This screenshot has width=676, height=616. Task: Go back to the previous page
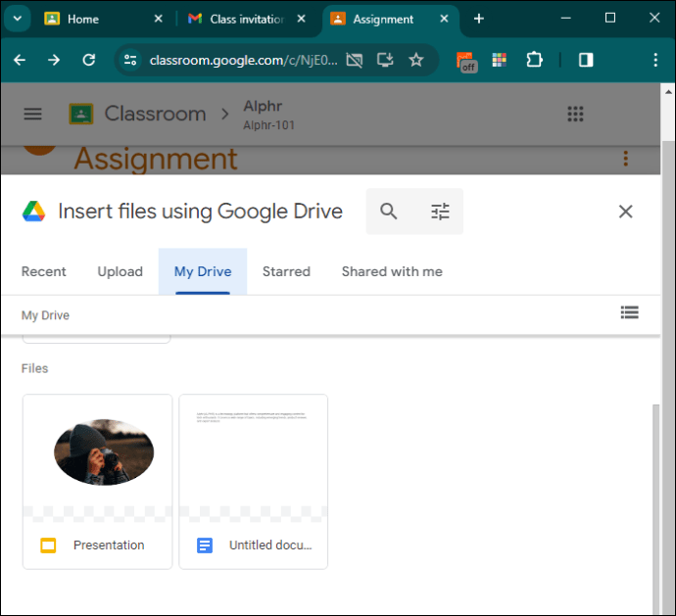click(x=20, y=60)
